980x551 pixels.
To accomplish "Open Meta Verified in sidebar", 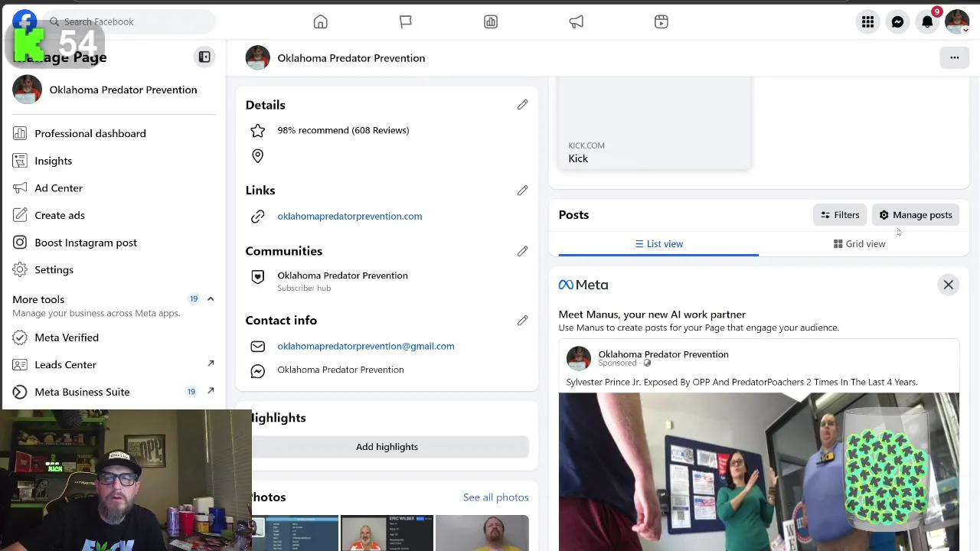I will tap(67, 337).
